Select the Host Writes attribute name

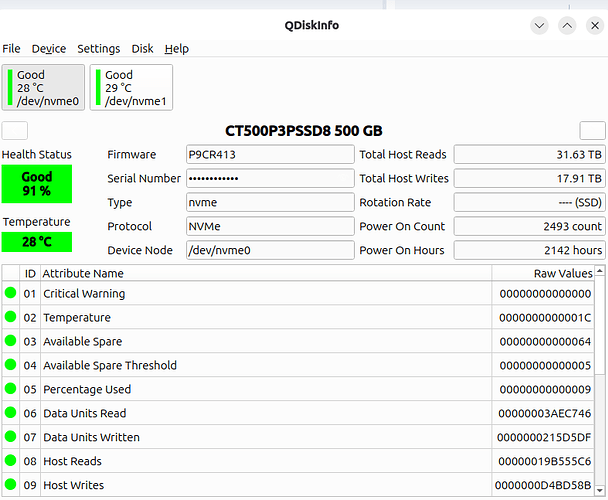click(73, 485)
